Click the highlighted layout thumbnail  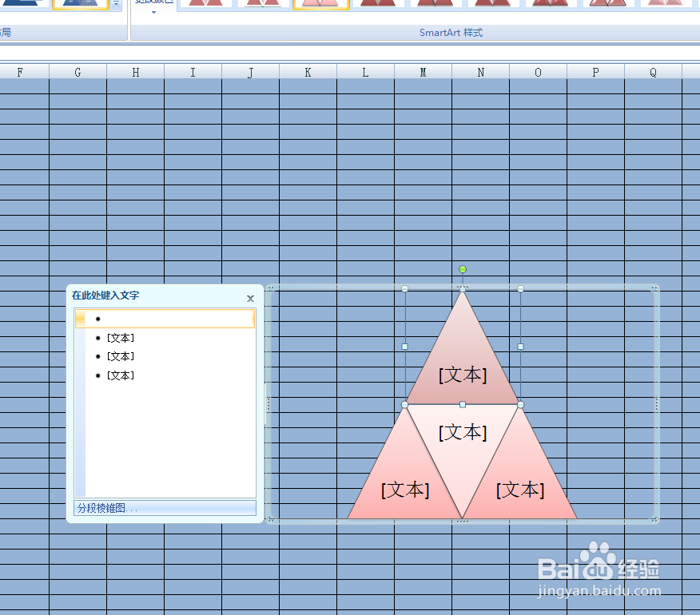[x=81, y=4]
